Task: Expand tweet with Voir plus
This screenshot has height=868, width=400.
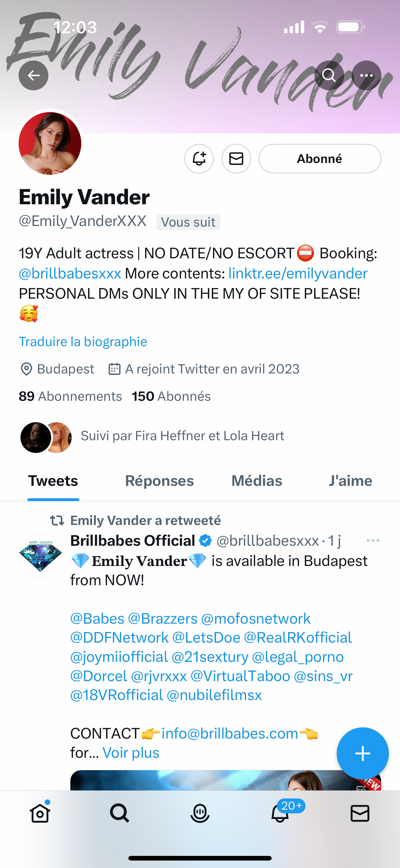Action: point(131,753)
